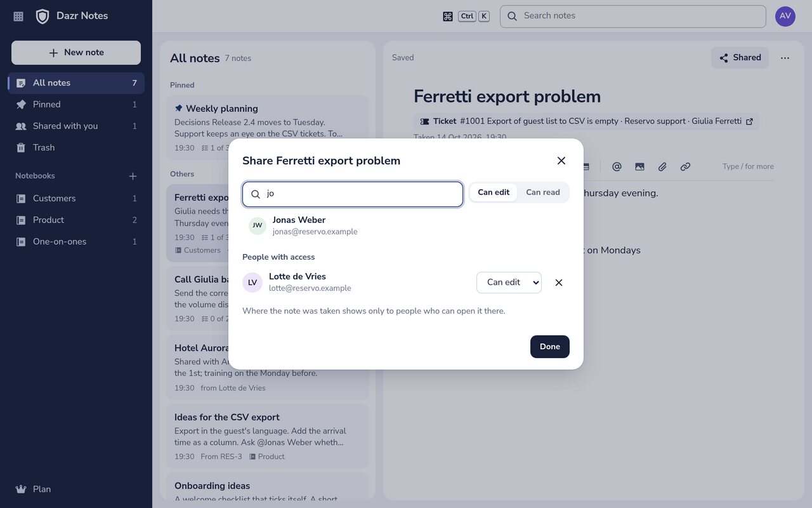Click the Shared button in note header

point(740,58)
